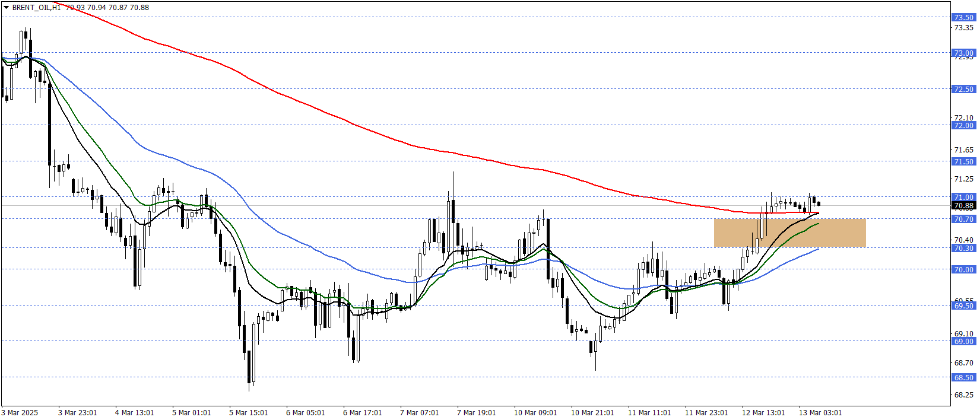Image resolution: width=980 pixels, height=420 pixels.
Task: Click the 70.40 price scale value
Action: click(964, 240)
